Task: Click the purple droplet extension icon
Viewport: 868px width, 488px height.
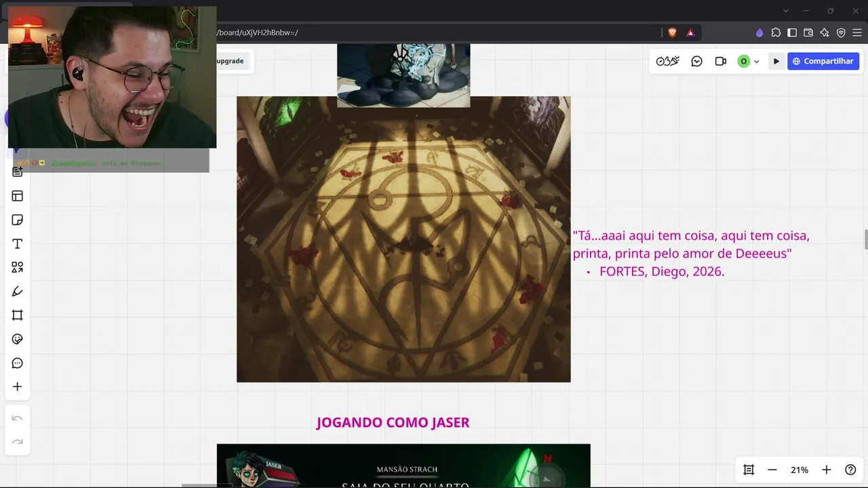Action: pyautogui.click(x=759, y=33)
